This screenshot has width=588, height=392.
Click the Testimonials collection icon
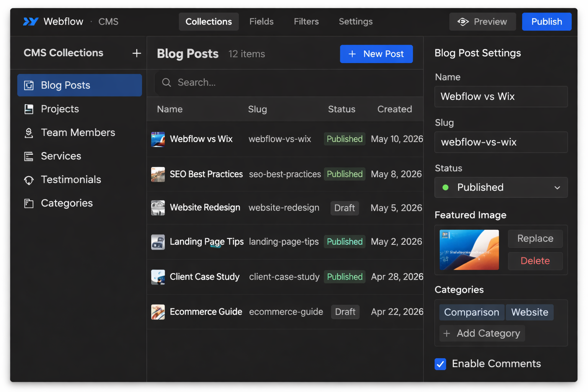(29, 180)
